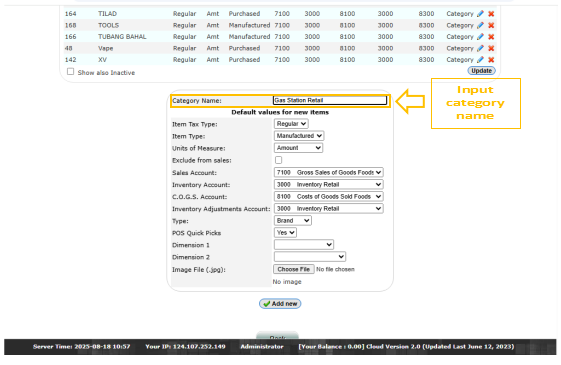Delete the Vape category row
Viewport: 561px width, 365px height.
coord(491,48)
